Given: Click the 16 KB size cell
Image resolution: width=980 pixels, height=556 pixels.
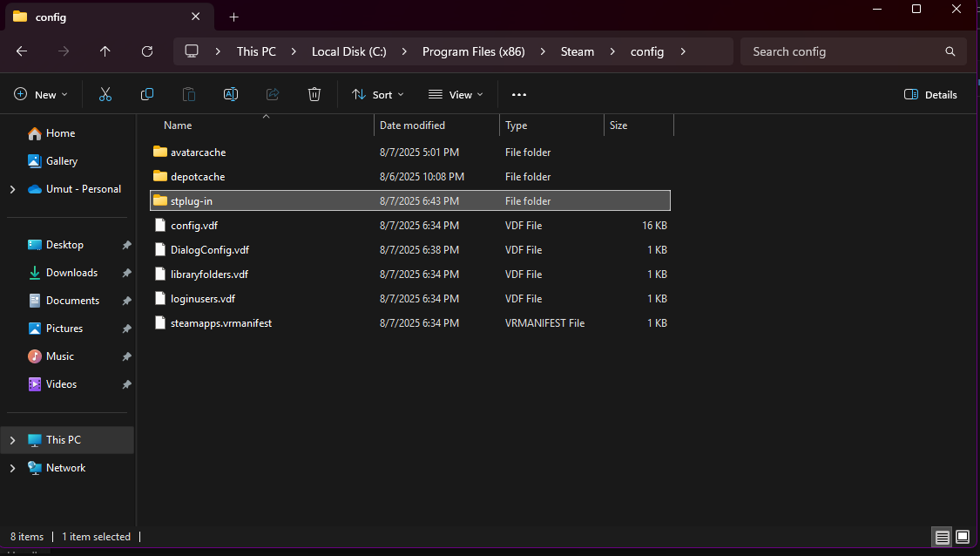Looking at the screenshot, I should (654, 225).
